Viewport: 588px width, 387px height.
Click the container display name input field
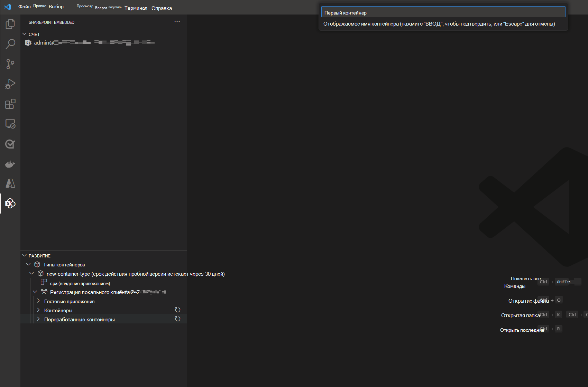pos(443,12)
